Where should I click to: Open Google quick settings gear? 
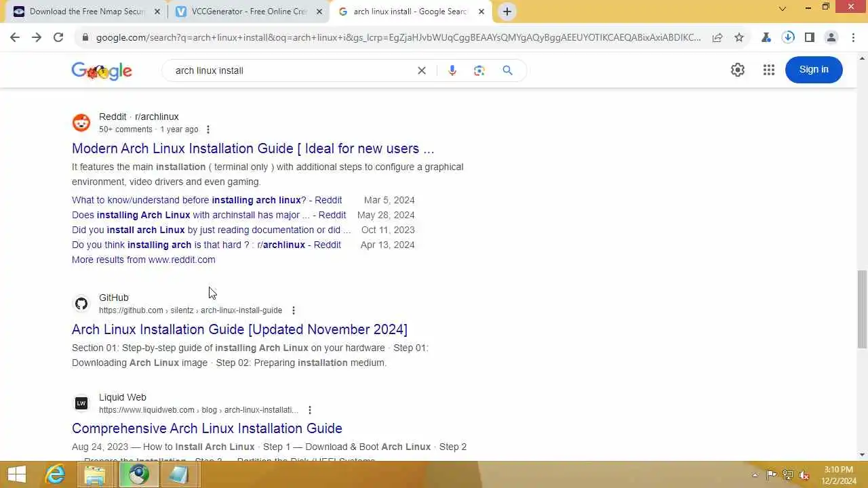tap(738, 70)
